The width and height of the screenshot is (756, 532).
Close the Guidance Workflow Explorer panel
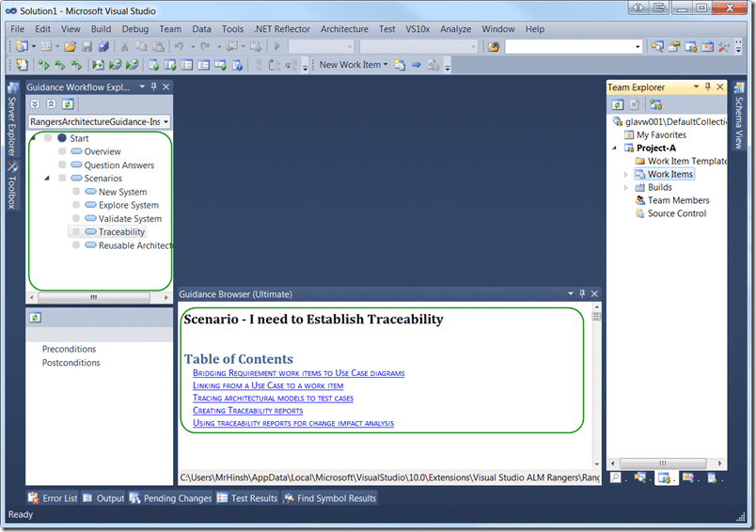pyautogui.click(x=165, y=86)
